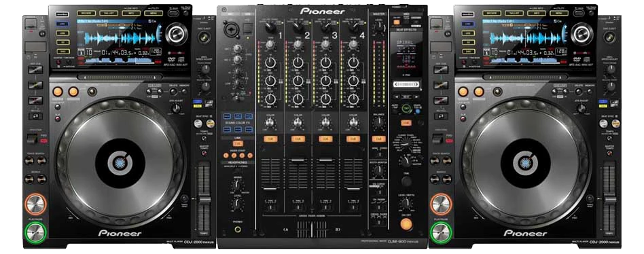This screenshot has width=644, height=254.
Task: Hit RELOOP/EXIT on the left deck
Action: [92, 92]
